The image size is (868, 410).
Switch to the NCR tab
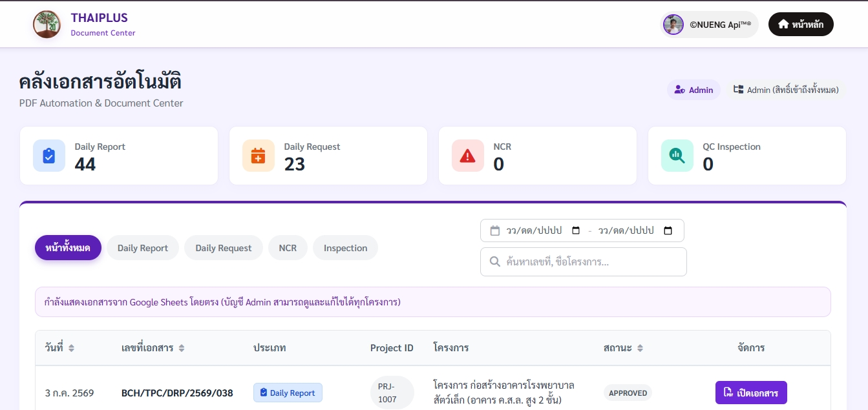click(288, 248)
